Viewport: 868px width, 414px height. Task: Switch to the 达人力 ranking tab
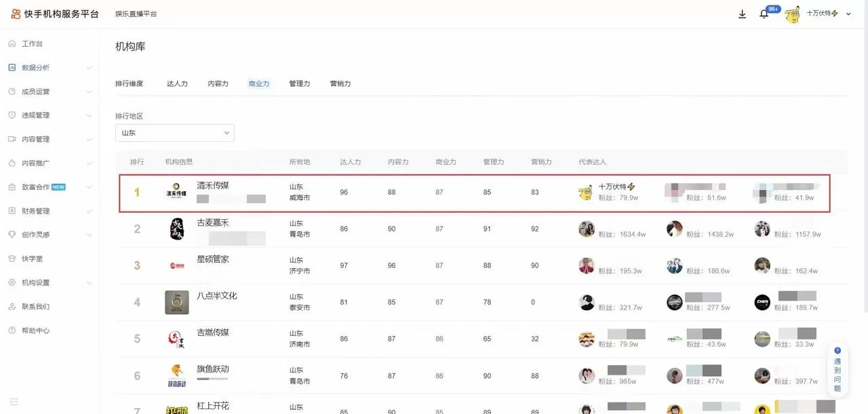click(x=177, y=83)
